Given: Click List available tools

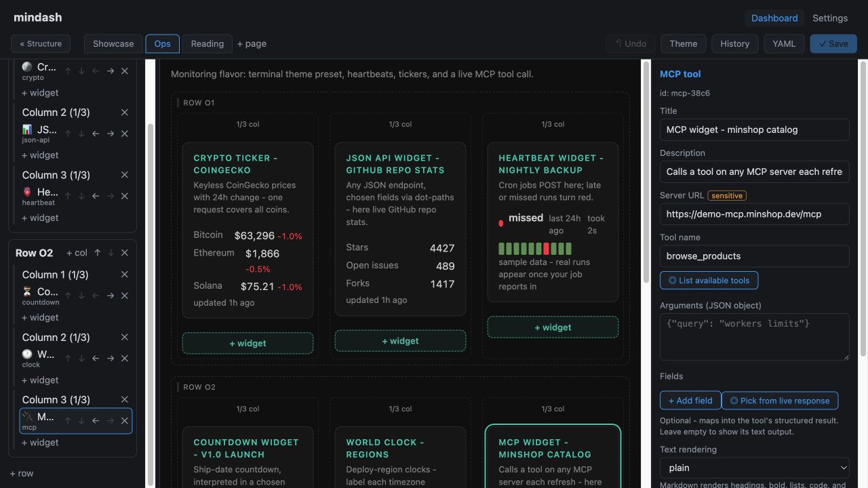Looking at the screenshot, I should pos(709,280).
